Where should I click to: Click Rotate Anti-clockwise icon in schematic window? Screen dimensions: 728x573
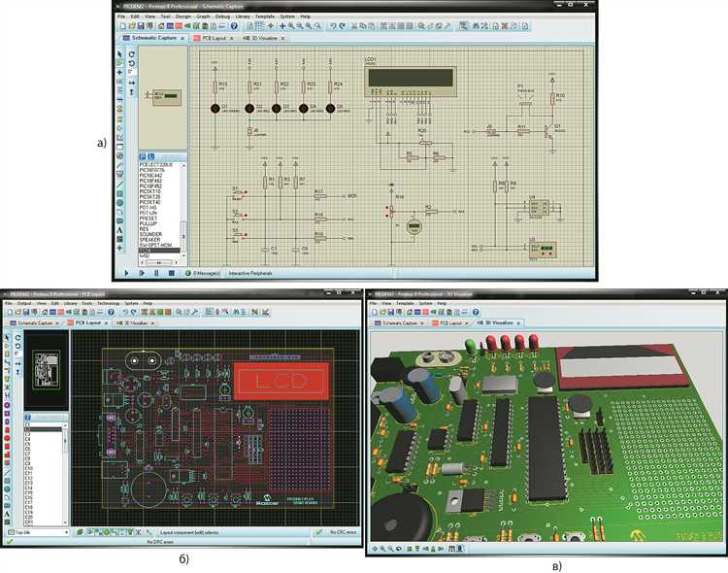pyautogui.click(x=131, y=63)
